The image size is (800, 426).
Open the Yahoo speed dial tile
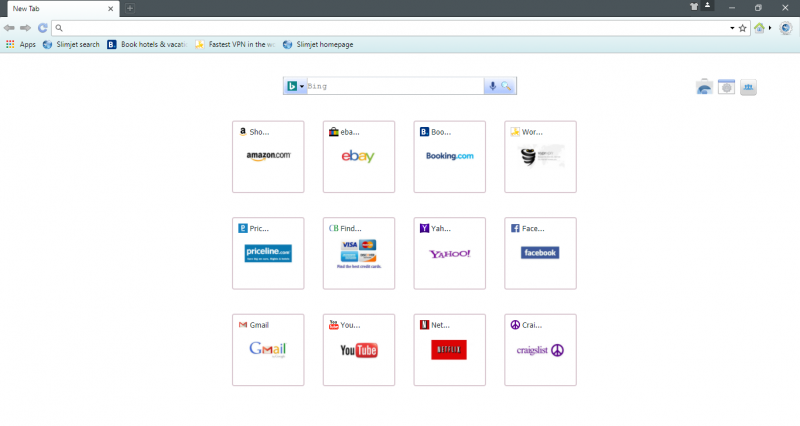pos(449,253)
